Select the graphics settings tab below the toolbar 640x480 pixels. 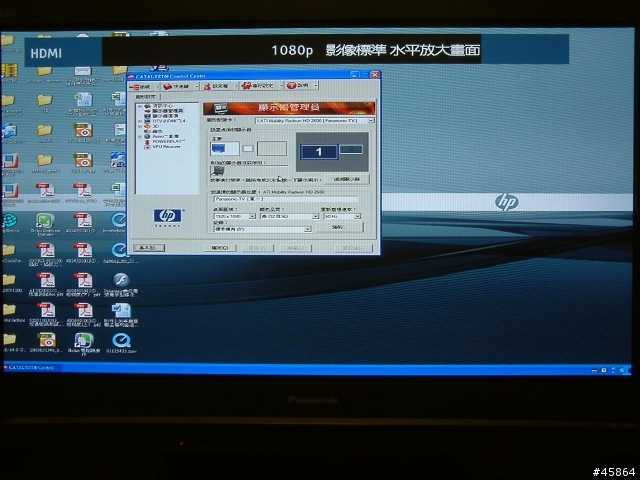(x=146, y=97)
